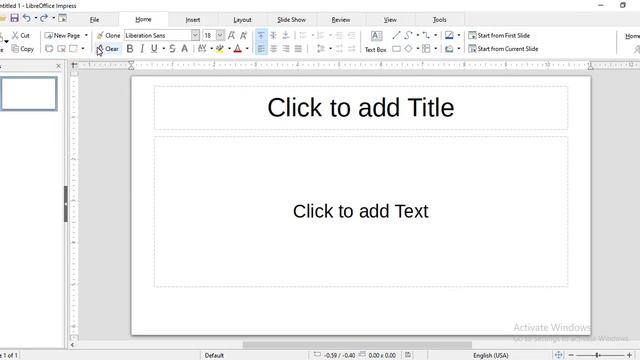Viewport: 640px width, 360px height.
Task: Click the justified alignment icon
Action: coord(298,49)
